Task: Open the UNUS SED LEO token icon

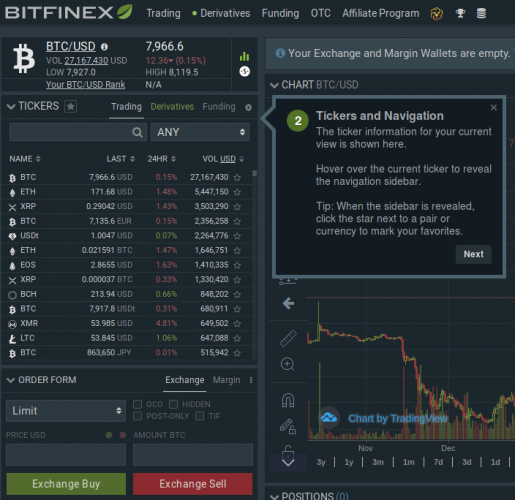Action: pos(436,14)
